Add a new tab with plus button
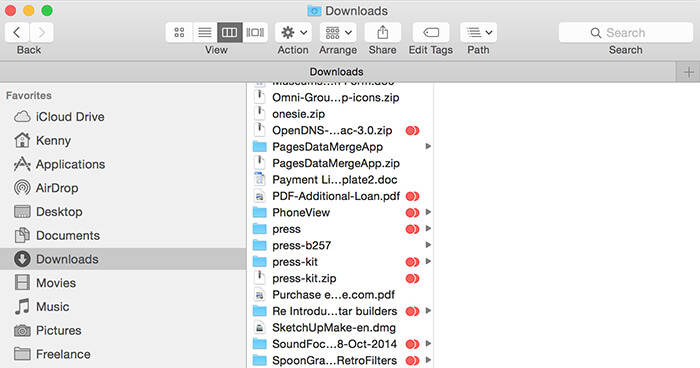Screen dimensions: 700x368 (x=688, y=72)
